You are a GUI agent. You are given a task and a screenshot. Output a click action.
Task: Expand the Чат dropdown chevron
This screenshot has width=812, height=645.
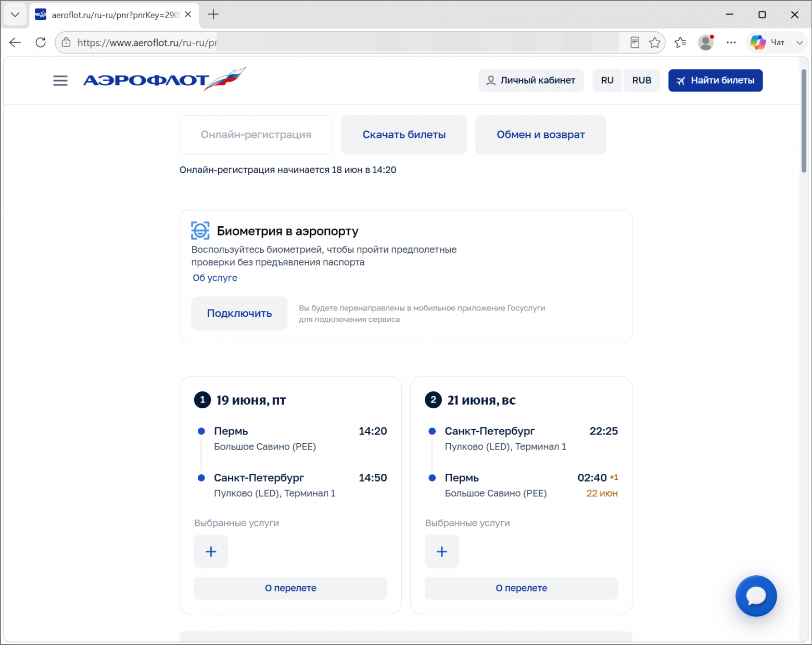[800, 43]
